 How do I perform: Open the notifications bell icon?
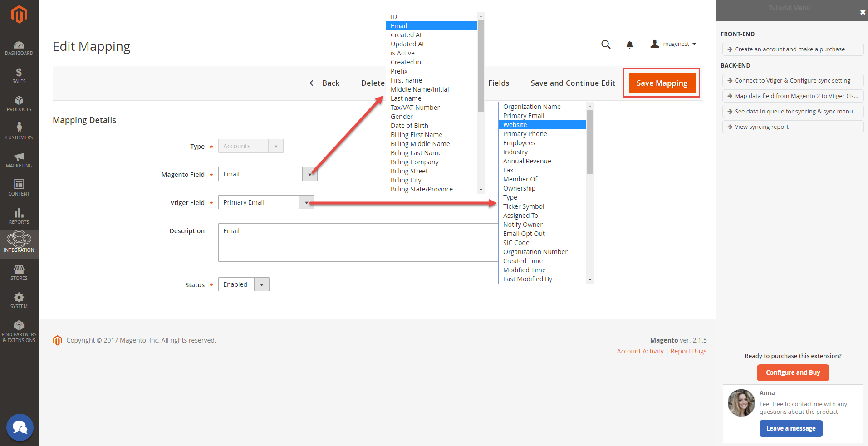[629, 44]
